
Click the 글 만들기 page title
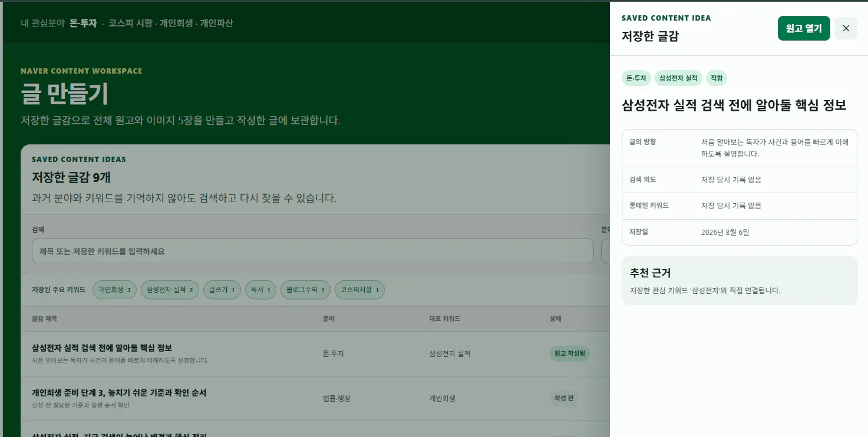pos(64,94)
